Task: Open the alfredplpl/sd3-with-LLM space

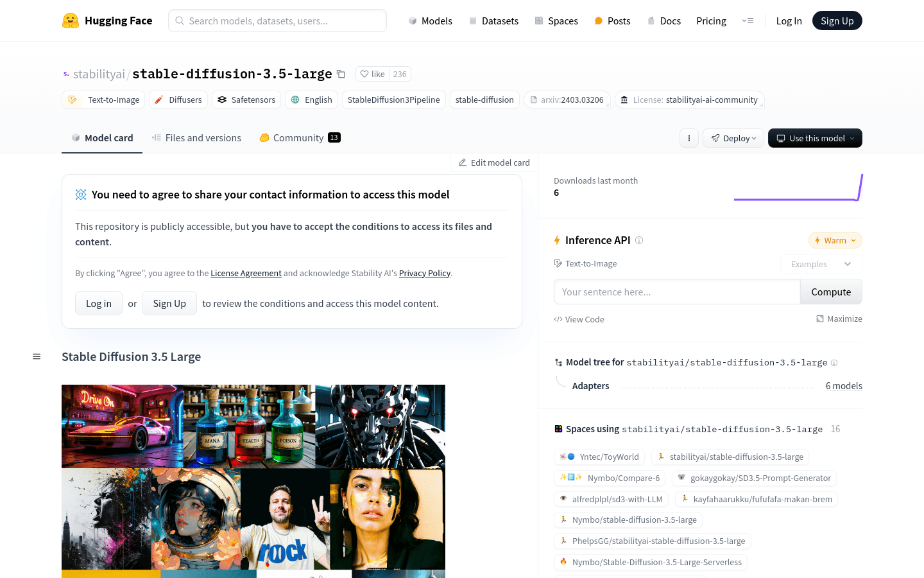Action: [611, 499]
